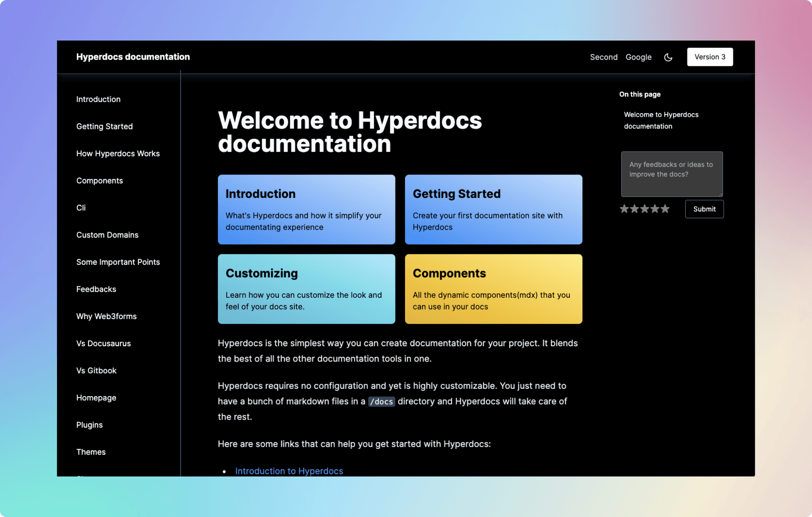Click the fourth star icon
Screen dimensions: 812x517
655,208
